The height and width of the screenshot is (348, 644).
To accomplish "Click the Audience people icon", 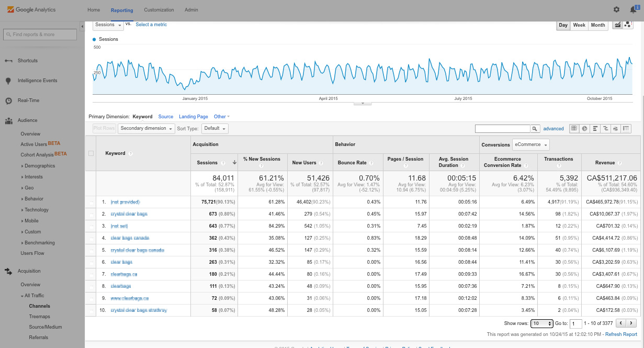I will [x=8, y=120].
